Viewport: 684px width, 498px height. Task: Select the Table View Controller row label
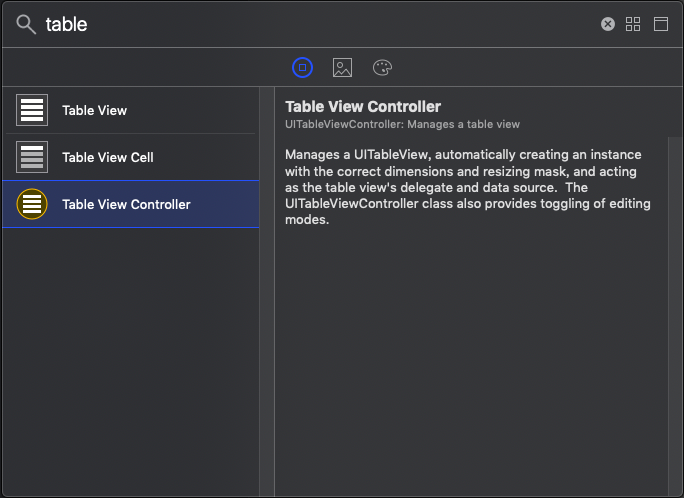(x=126, y=204)
